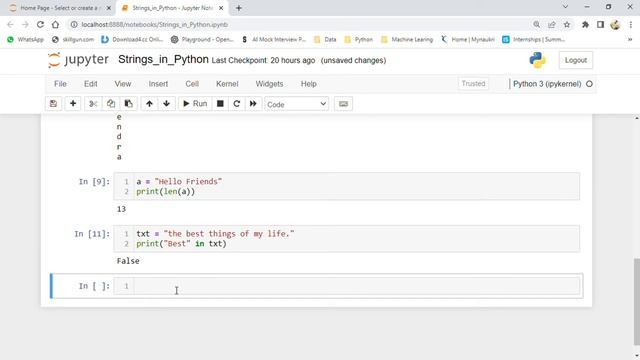
Task: Click into the empty code cell
Action: pos(356,286)
